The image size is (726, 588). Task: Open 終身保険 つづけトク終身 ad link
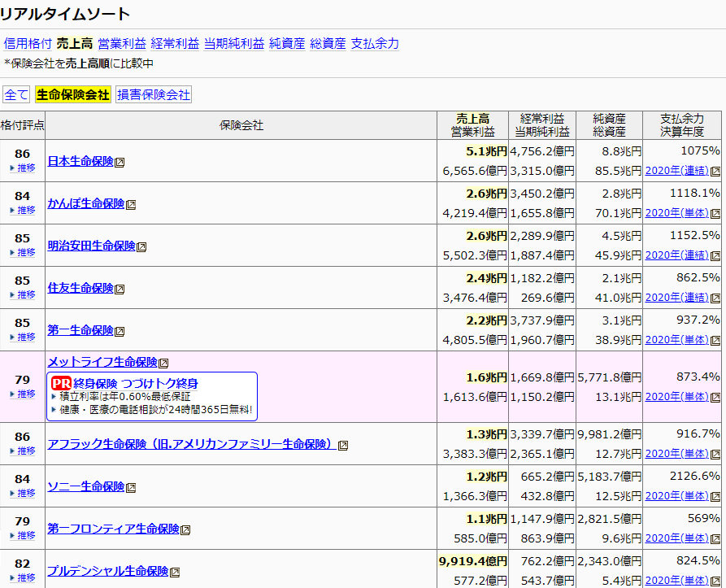point(136,383)
